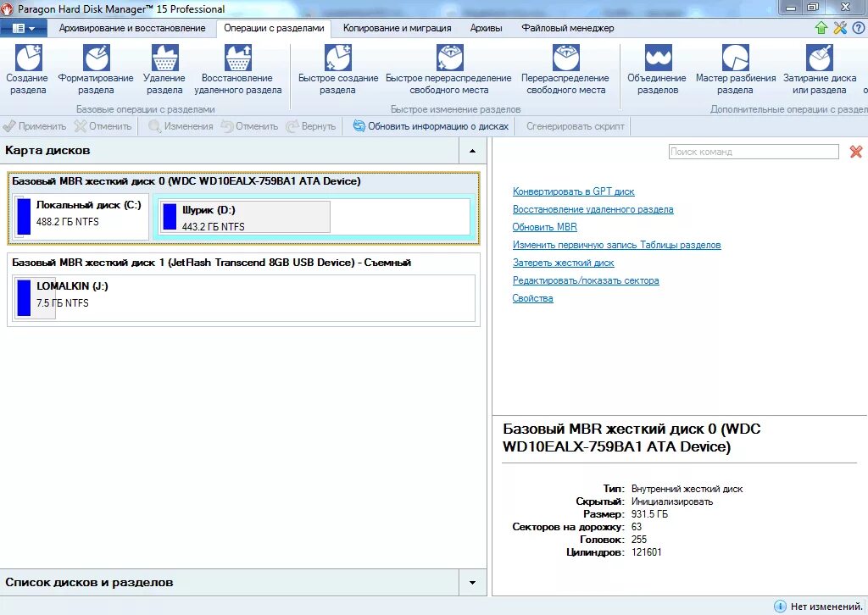Click the Головок value 255
Image resolution: width=868 pixels, height=615 pixels.
point(639,540)
